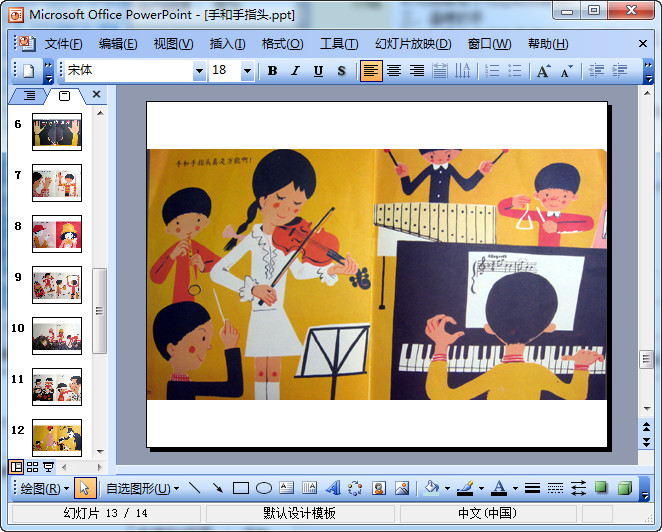Viewport: 662px width, 532px height.
Task: Start slide show from current slide
Action: click(49, 467)
